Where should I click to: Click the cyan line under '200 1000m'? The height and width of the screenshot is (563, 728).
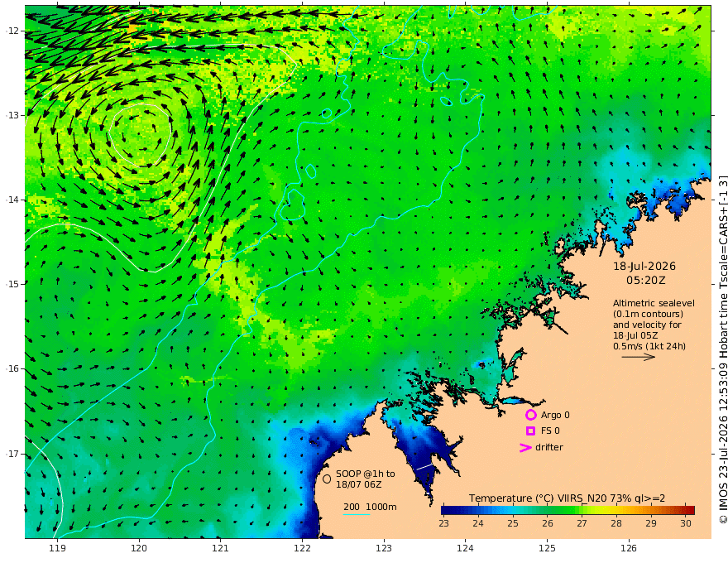pyautogui.click(x=357, y=514)
